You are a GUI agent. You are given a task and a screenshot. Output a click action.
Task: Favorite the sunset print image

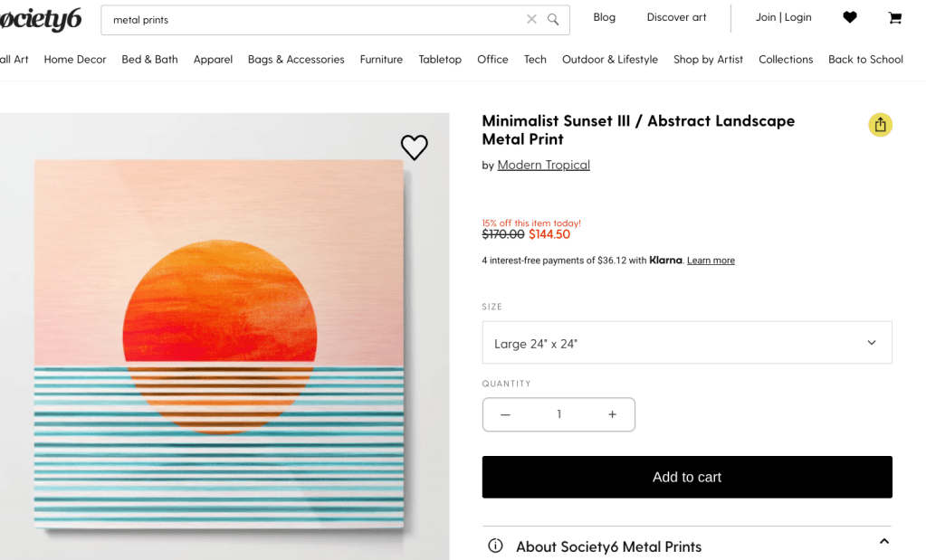pos(414,147)
